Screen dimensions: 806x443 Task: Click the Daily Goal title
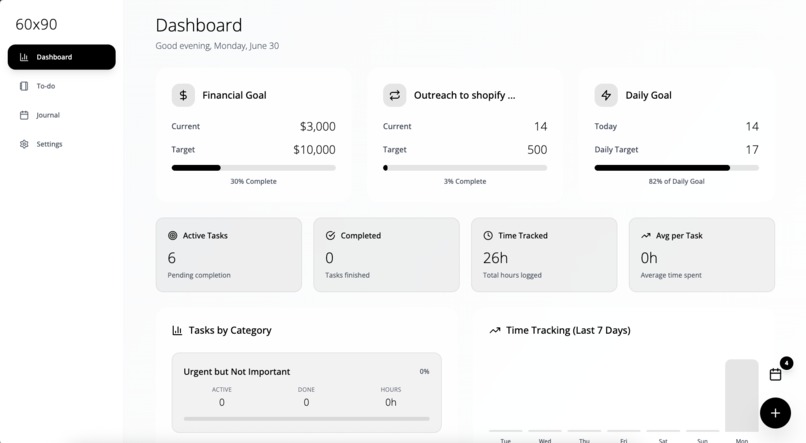pyautogui.click(x=648, y=95)
